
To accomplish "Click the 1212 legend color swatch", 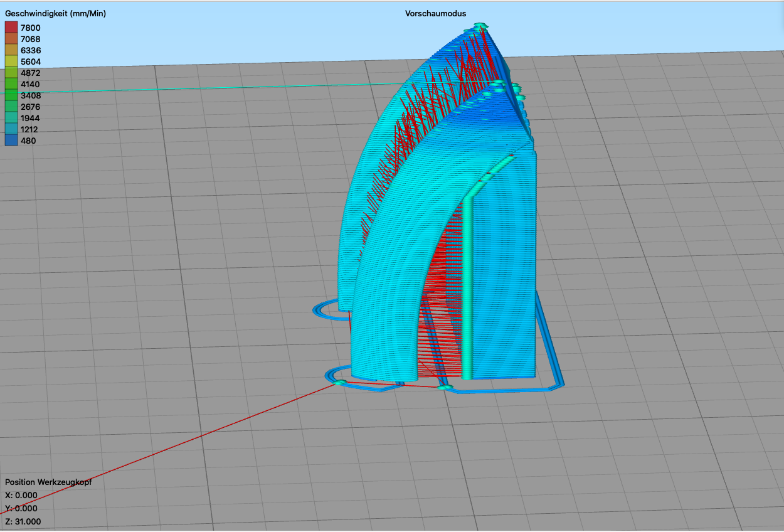I will tap(11, 129).
